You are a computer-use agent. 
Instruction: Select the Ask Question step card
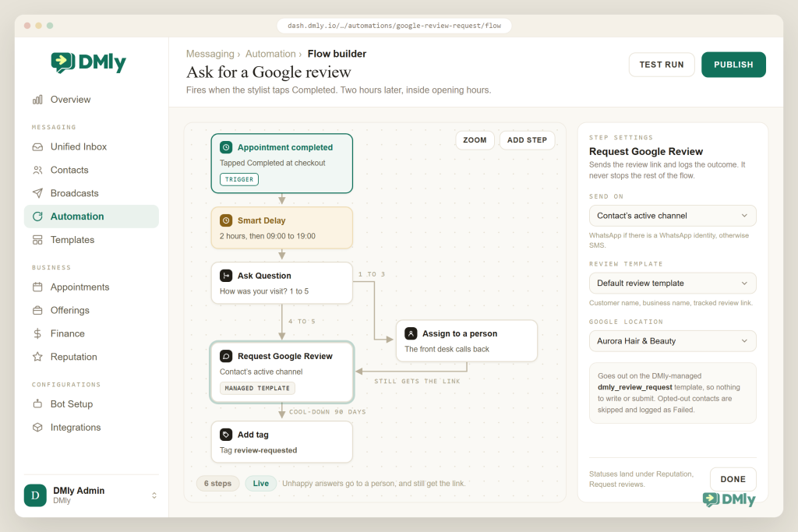tap(282, 284)
